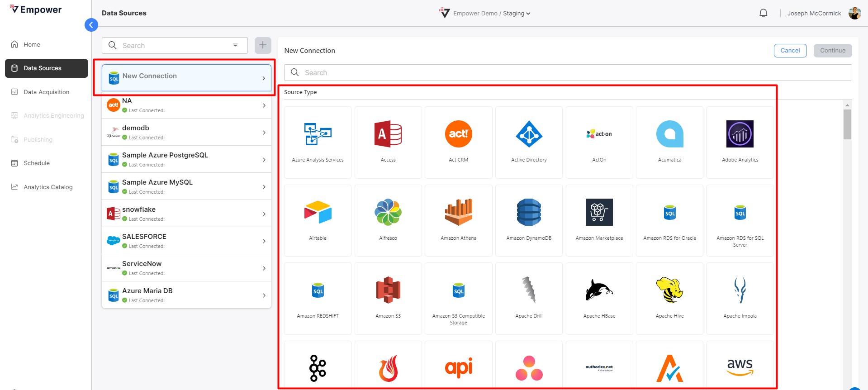Click the Joseph McCormick user name

coord(814,13)
